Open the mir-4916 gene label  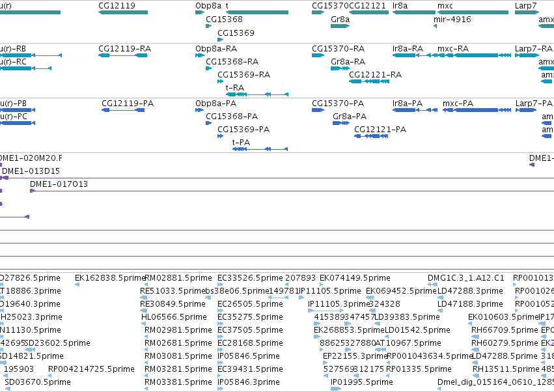[x=452, y=19]
